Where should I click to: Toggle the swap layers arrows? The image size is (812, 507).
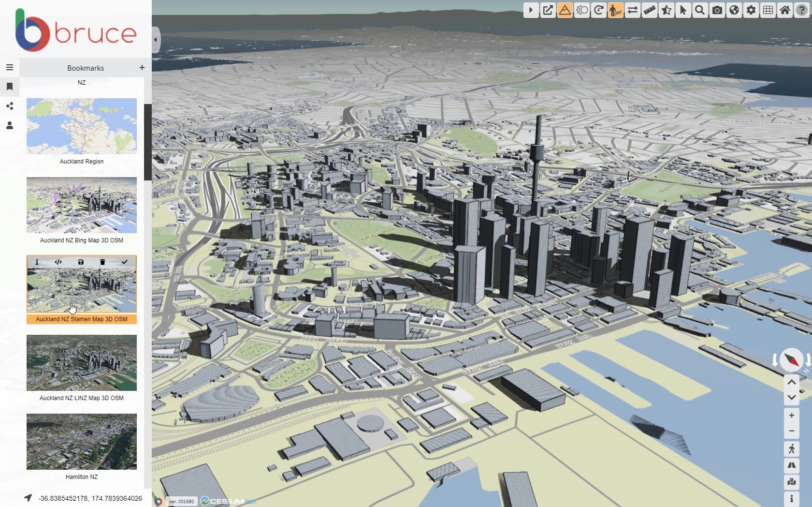click(632, 10)
